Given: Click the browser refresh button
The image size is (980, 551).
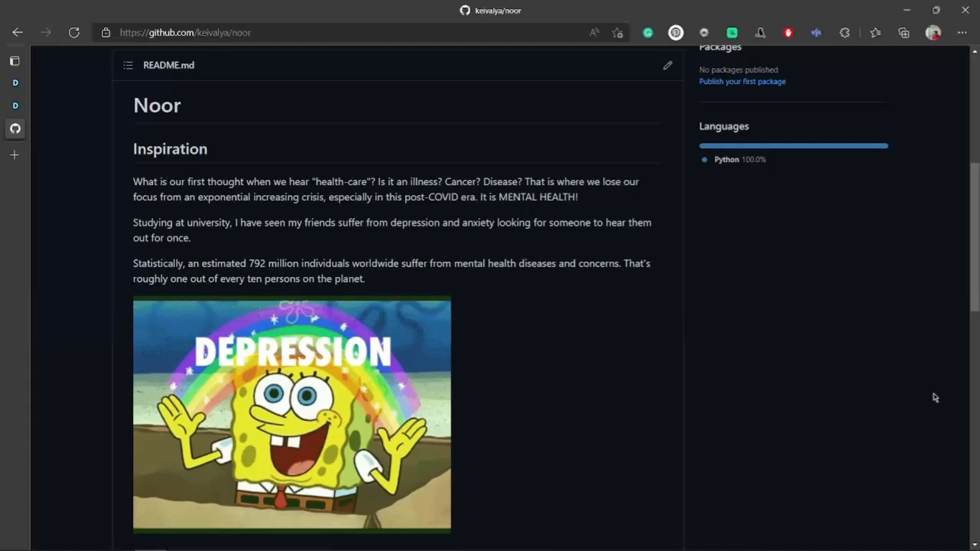Looking at the screenshot, I should (x=74, y=33).
